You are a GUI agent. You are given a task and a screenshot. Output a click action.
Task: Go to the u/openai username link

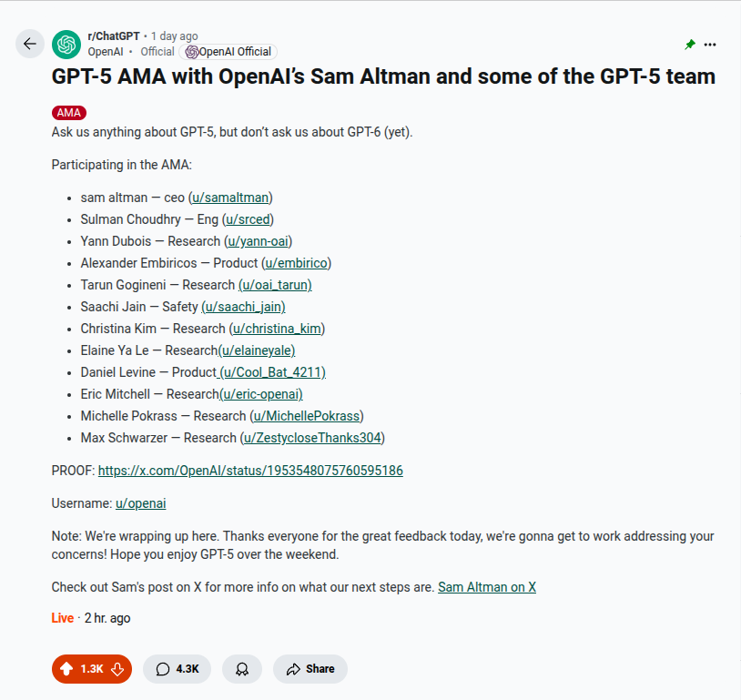point(140,503)
